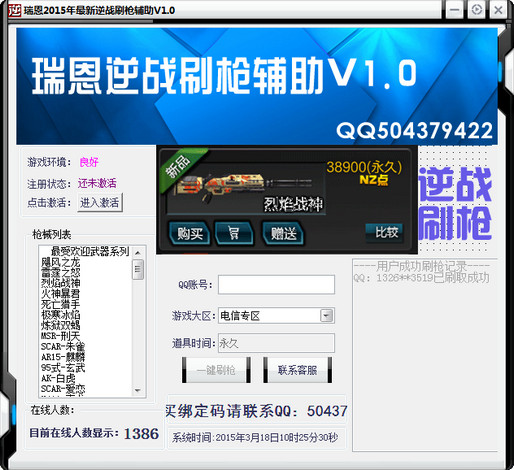Image resolution: width=514 pixels, height=470 pixels.
Task: Click the 用户成功刷枪记录 log header
Action: [422, 266]
